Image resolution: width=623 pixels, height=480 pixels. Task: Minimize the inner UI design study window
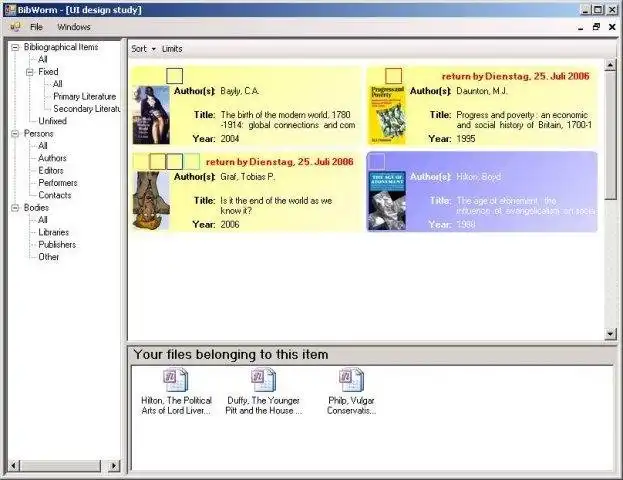[x=581, y=27]
